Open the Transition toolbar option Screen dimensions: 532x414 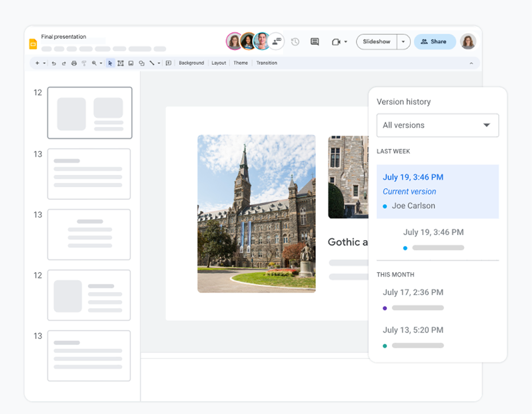click(266, 63)
